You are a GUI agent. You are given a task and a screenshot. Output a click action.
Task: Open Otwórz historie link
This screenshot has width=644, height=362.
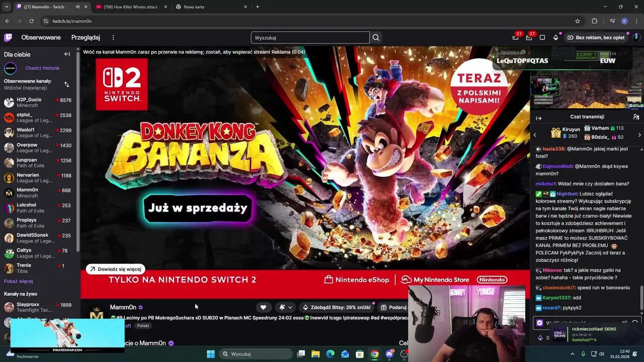point(42,68)
